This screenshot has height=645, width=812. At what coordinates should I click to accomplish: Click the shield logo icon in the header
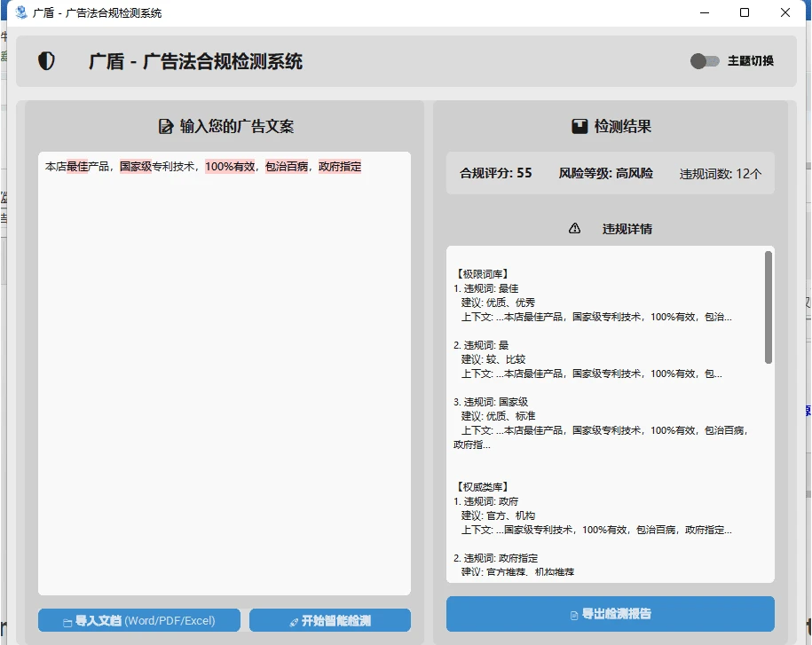pyautogui.click(x=46, y=61)
